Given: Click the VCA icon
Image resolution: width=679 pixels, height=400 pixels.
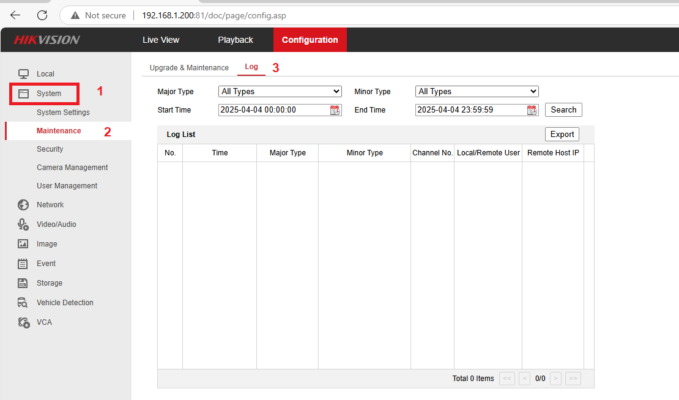Looking at the screenshot, I should pos(23,323).
